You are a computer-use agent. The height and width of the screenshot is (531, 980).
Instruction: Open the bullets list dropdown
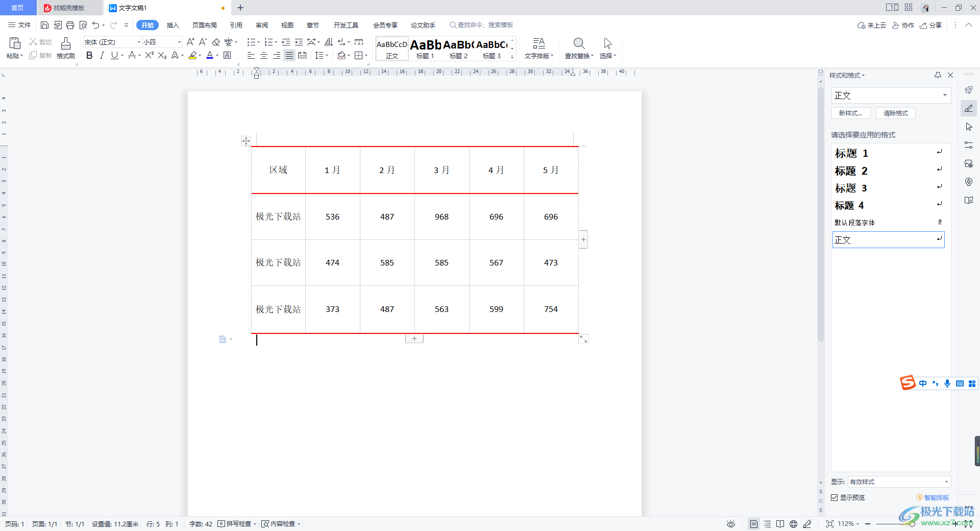point(258,42)
